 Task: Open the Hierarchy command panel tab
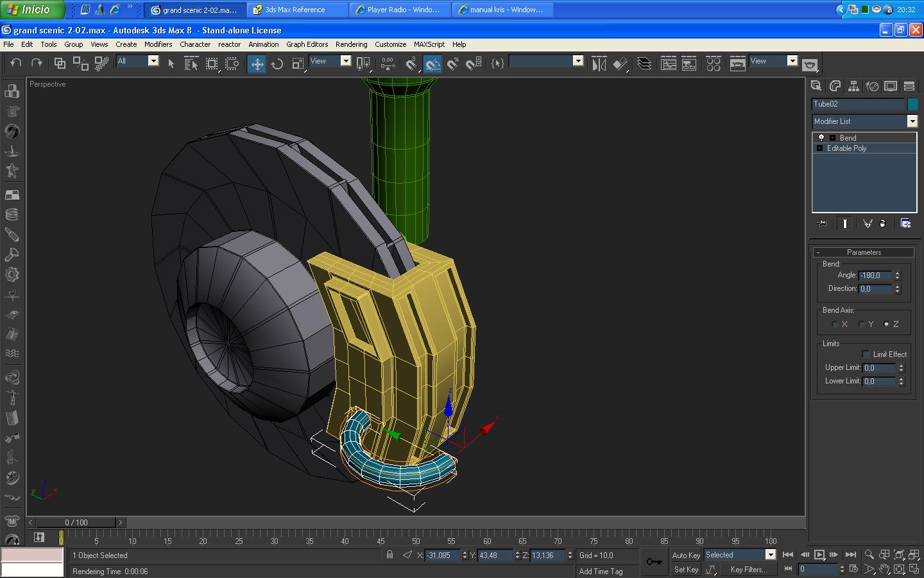[x=853, y=86]
